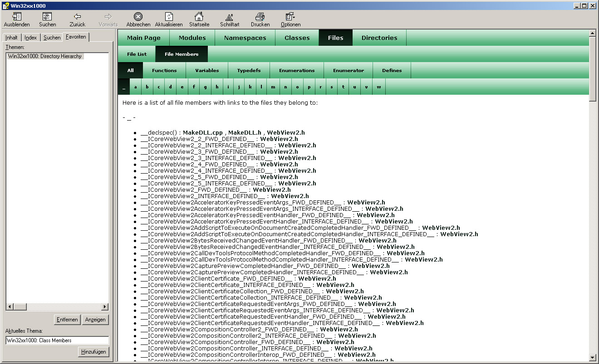Viewport: 599px width, 364px height.
Task: Select the Functions filter tab
Action: click(x=164, y=71)
